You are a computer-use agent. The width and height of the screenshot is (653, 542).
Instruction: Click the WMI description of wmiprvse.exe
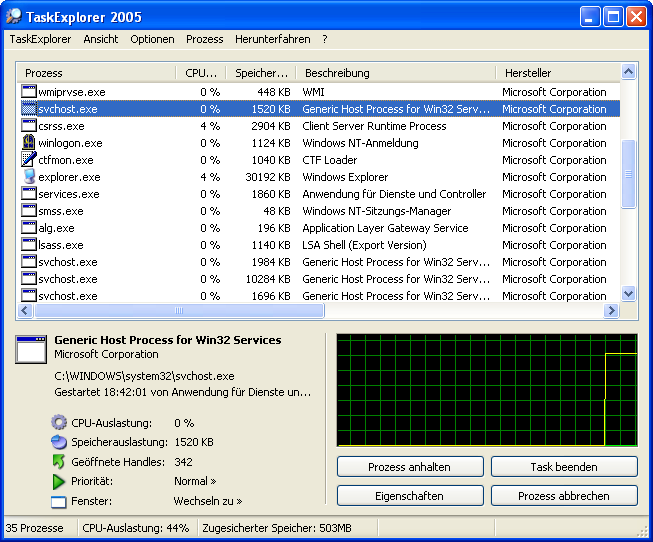click(x=313, y=92)
